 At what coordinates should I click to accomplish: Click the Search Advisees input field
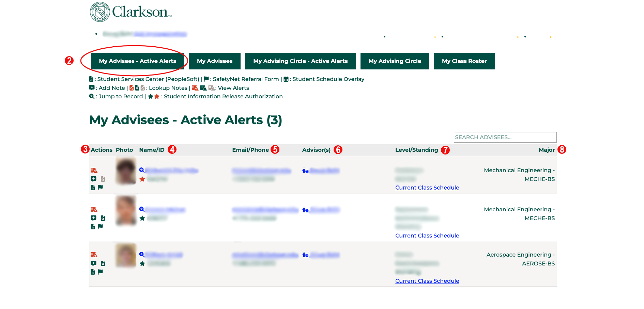point(505,137)
